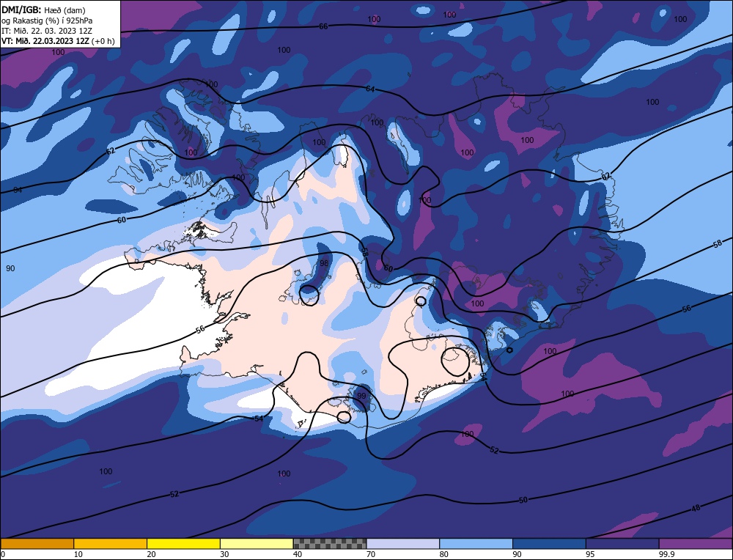
Task: Click the orange 10–20 legend swatch
Action: point(111,544)
